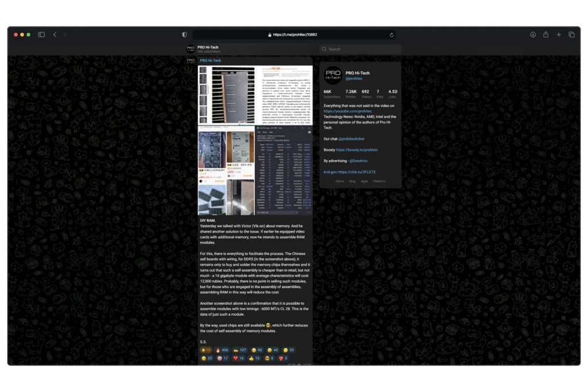Open the Blog footer link

click(x=353, y=181)
